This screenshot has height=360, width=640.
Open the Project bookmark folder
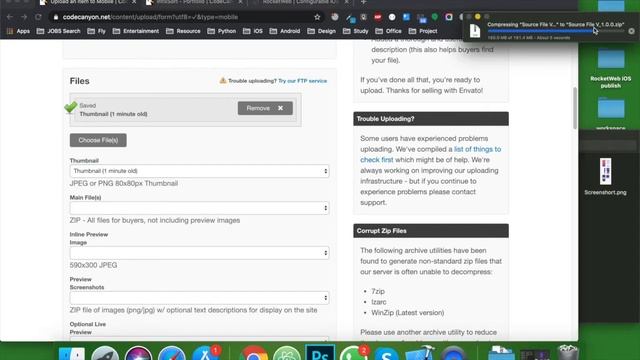pos(423,31)
